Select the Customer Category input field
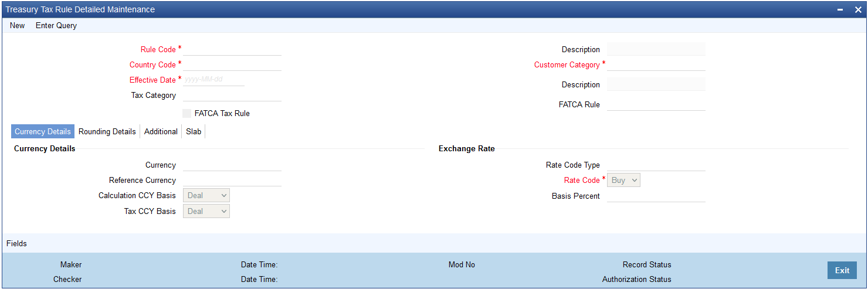The height and width of the screenshot is (289, 868). [x=656, y=64]
